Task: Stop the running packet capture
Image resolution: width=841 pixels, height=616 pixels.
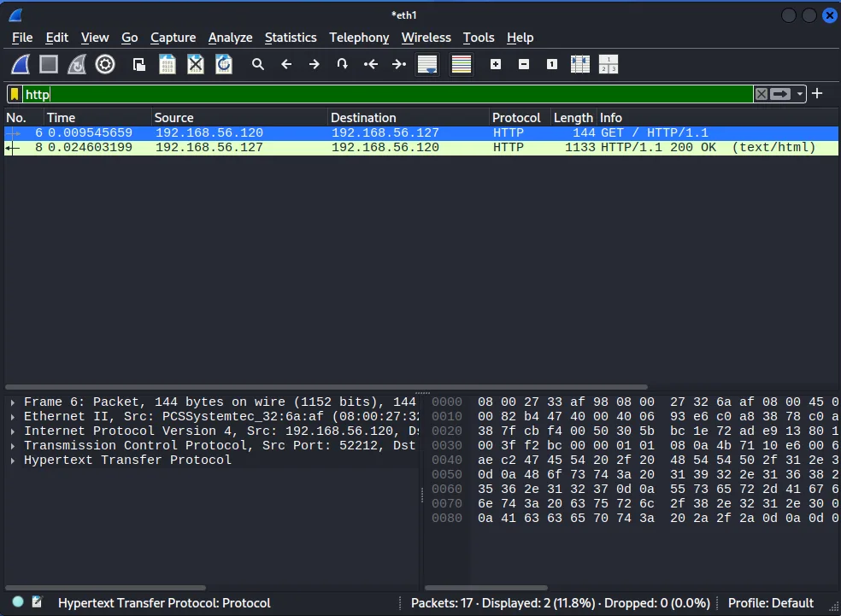Action: [x=49, y=64]
